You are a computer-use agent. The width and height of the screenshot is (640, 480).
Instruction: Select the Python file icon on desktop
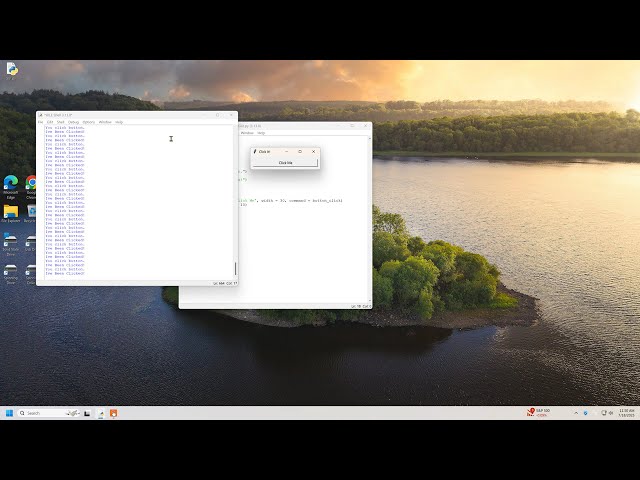[x=11, y=69]
